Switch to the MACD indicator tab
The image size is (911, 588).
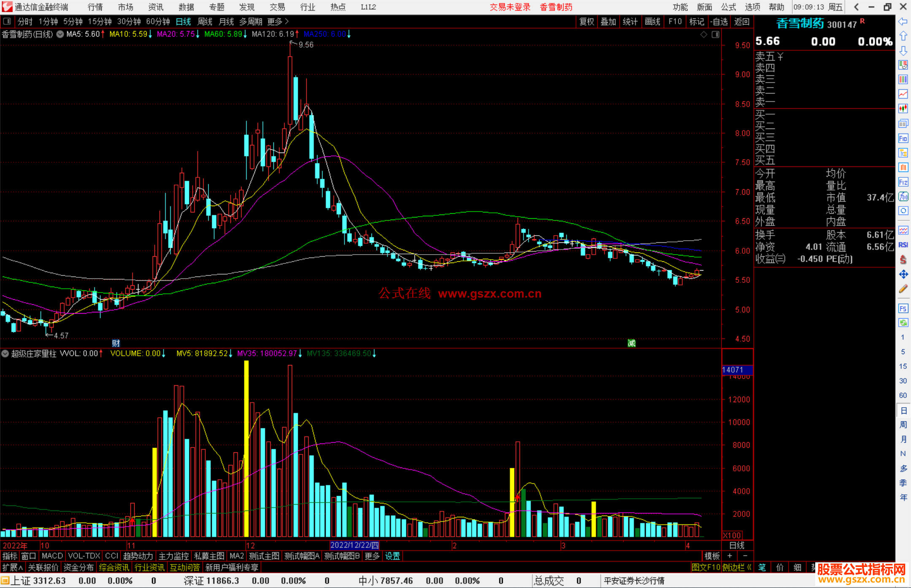[x=52, y=556]
